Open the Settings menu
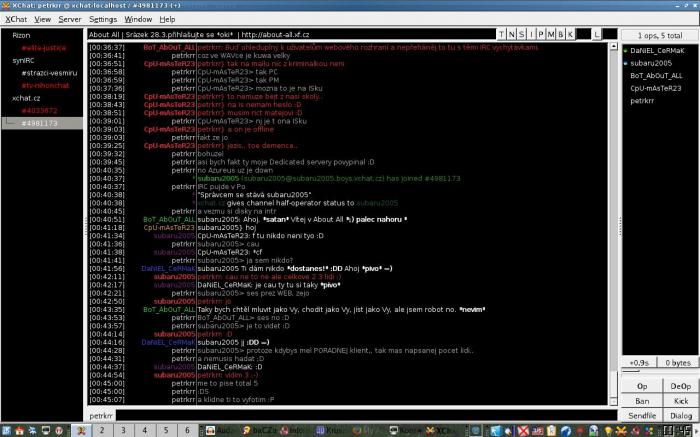 [103, 19]
